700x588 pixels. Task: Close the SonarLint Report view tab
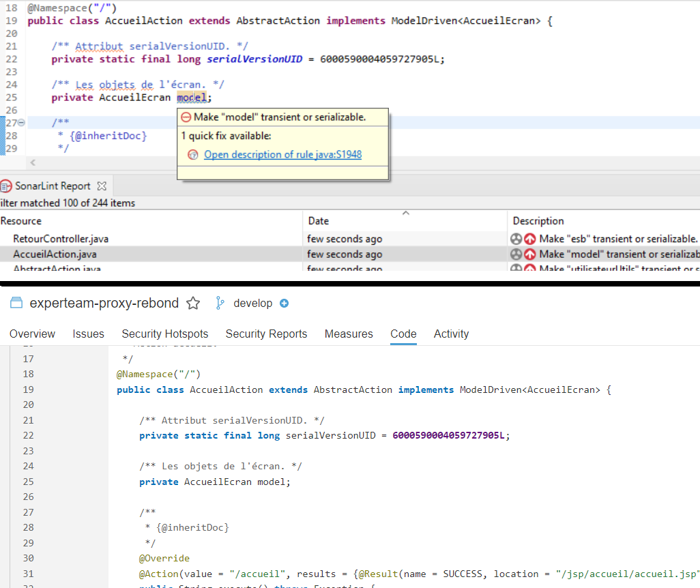pos(102,186)
